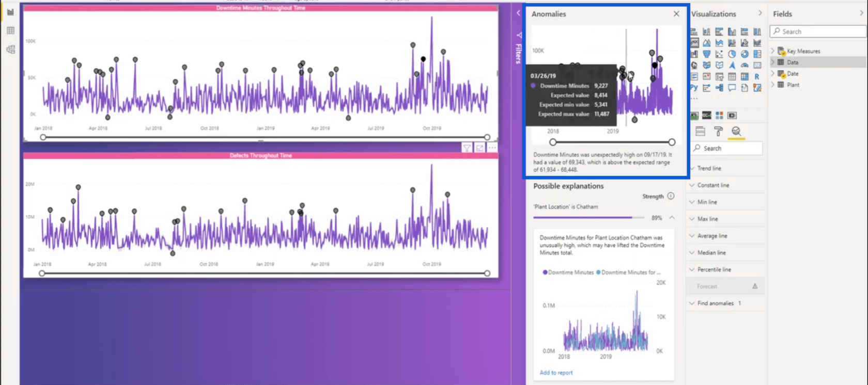This screenshot has height=385, width=868.
Task: Switch to the Fields well tab
Action: point(700,131)
